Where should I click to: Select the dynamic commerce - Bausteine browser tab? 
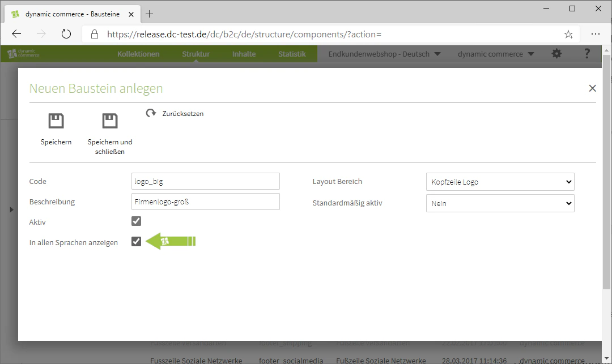(x=72, y=14)
